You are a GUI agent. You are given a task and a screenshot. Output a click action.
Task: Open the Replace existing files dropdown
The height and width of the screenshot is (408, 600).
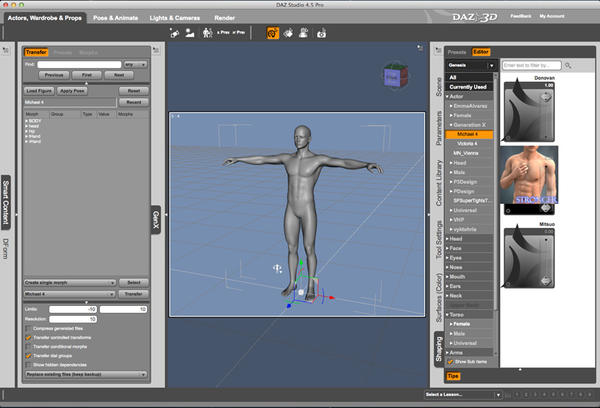(86, 374)
